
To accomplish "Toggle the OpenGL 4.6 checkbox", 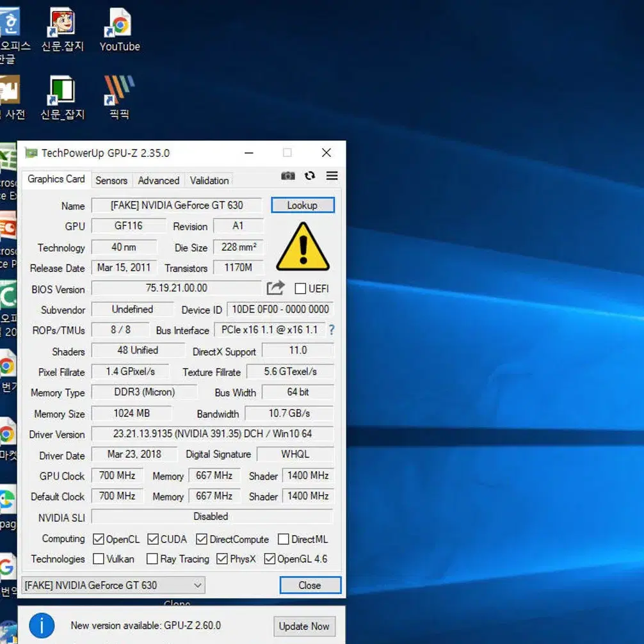I will (x=270, y=559).
